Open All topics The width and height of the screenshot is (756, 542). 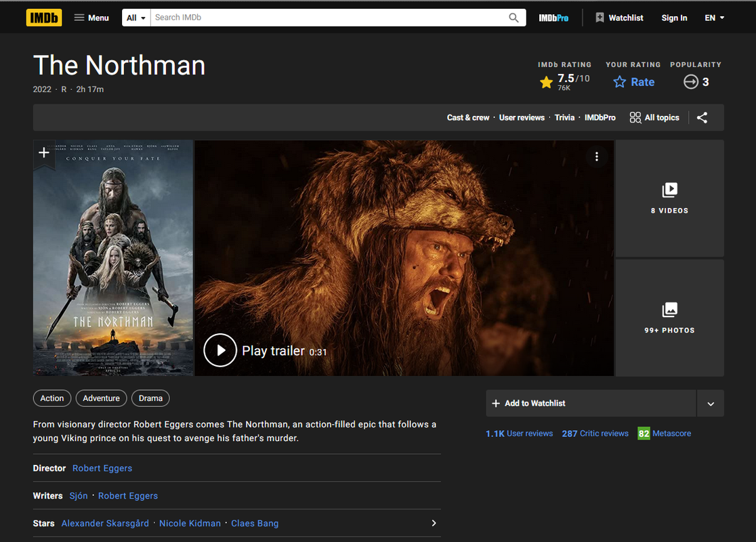(x=654, y=118)
